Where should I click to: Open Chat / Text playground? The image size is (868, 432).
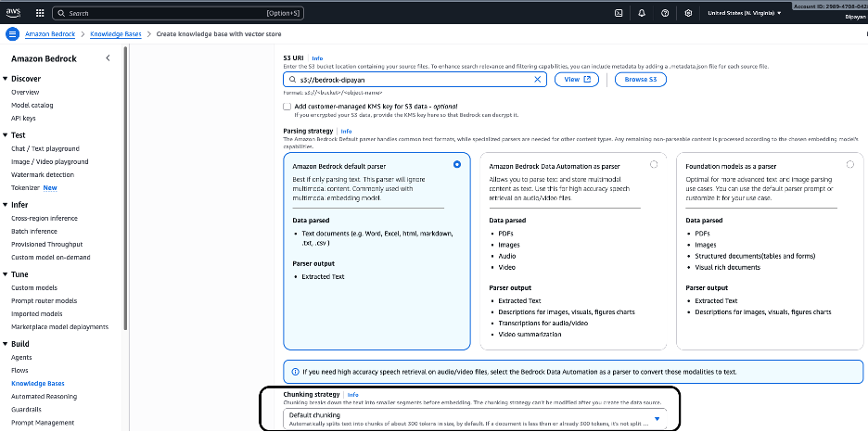point(45,149)
